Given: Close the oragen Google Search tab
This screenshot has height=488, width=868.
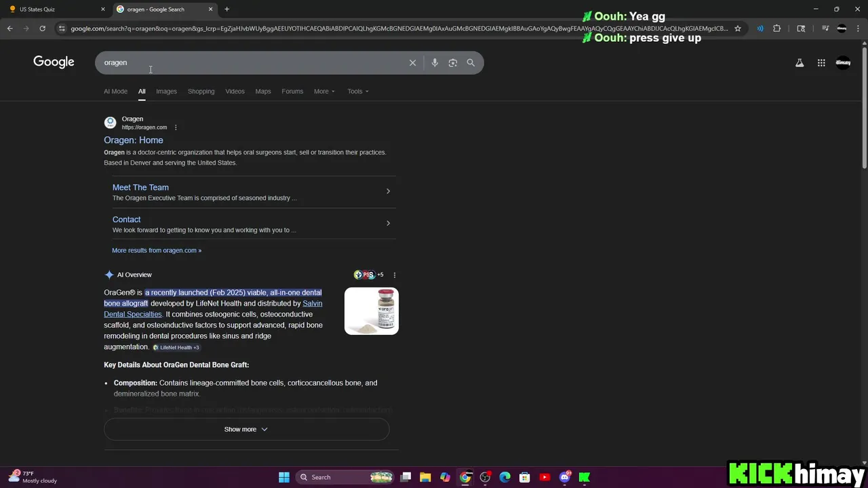Looking at the screenshot, I should pyautogui.click(x=210, y=9).
